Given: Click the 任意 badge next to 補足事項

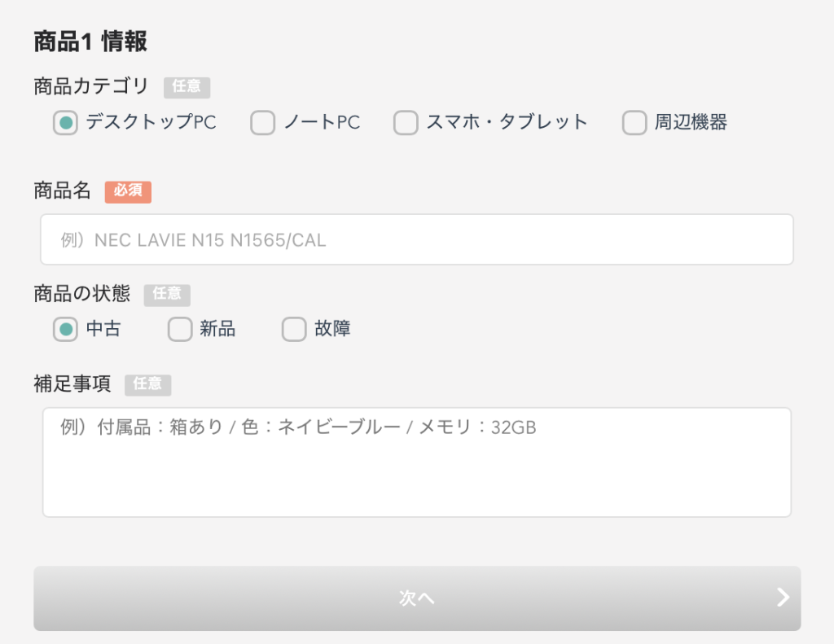Looking at the screenshot, I should tap(147, 384).
